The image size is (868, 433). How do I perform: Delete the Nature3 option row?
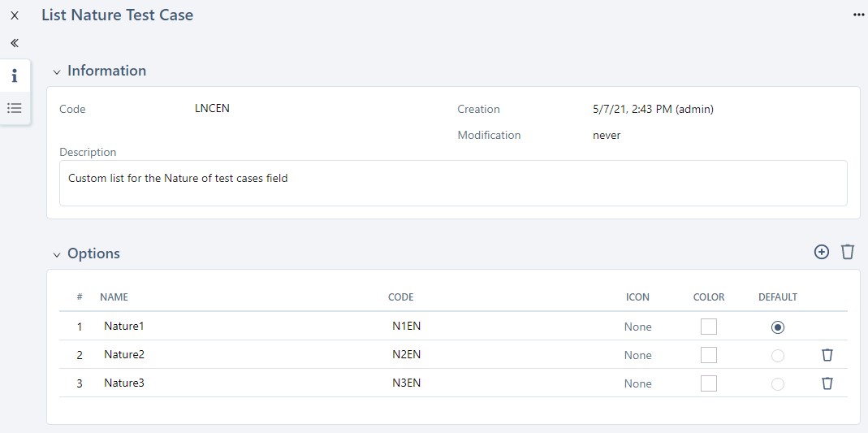tap(827, 383)
